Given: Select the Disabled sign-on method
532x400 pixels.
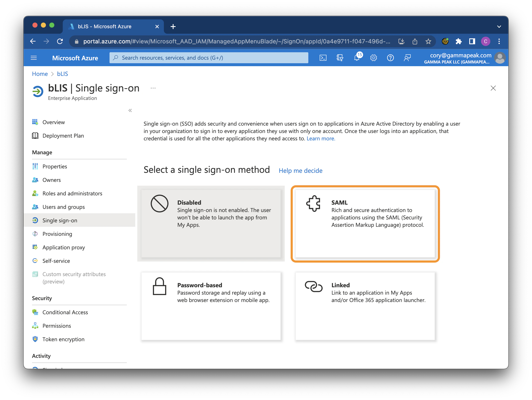Looking at the screenshot, I should (211, 224).
